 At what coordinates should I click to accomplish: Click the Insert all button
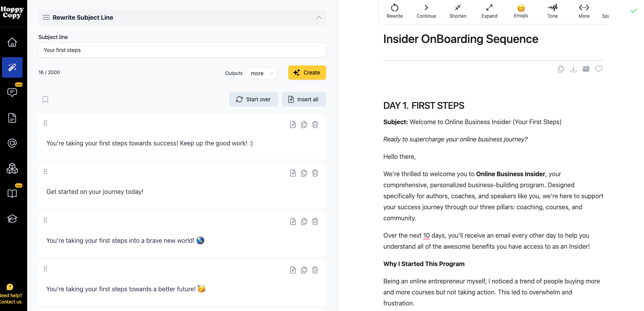(x=304, y=99)
